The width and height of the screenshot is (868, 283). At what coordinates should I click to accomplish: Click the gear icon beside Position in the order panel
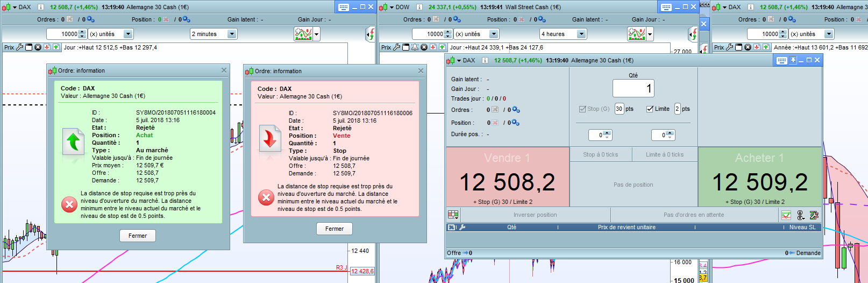click(x=515, y=123)
